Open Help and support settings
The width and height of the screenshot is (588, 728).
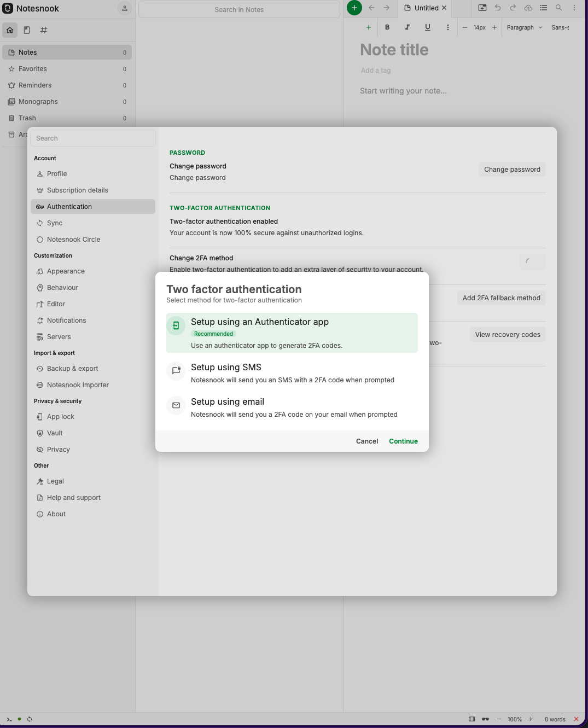93,498
